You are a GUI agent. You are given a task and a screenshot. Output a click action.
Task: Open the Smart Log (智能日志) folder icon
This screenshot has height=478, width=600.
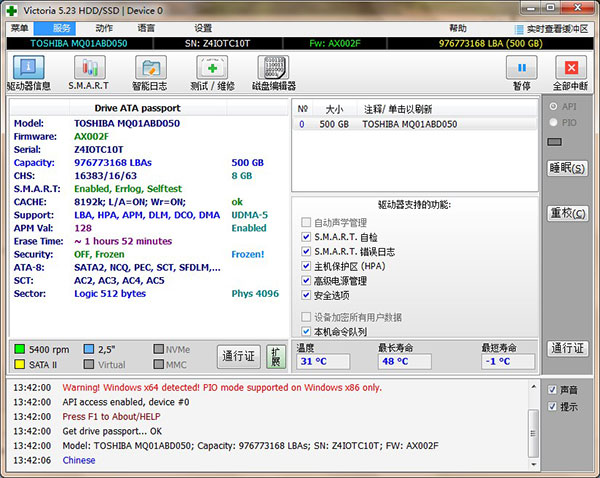click(151, 68)
